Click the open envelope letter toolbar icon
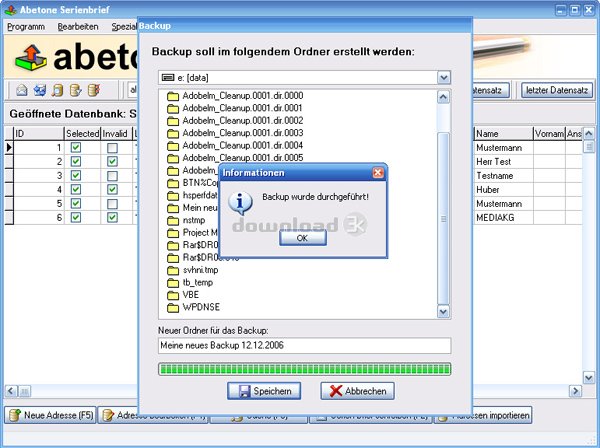The width and height of the screenshot is (600, 448). coord(22,90)
